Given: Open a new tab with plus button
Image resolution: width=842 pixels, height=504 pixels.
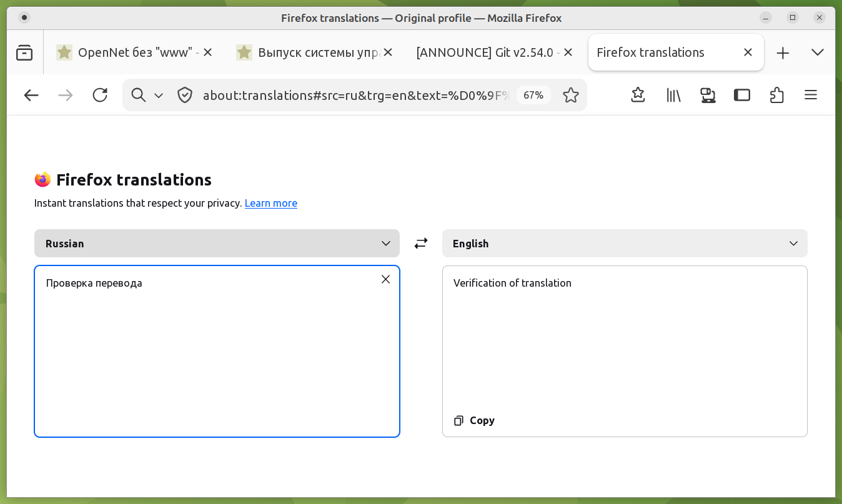Looking at the screenshot, I should (x=783, y=52).
